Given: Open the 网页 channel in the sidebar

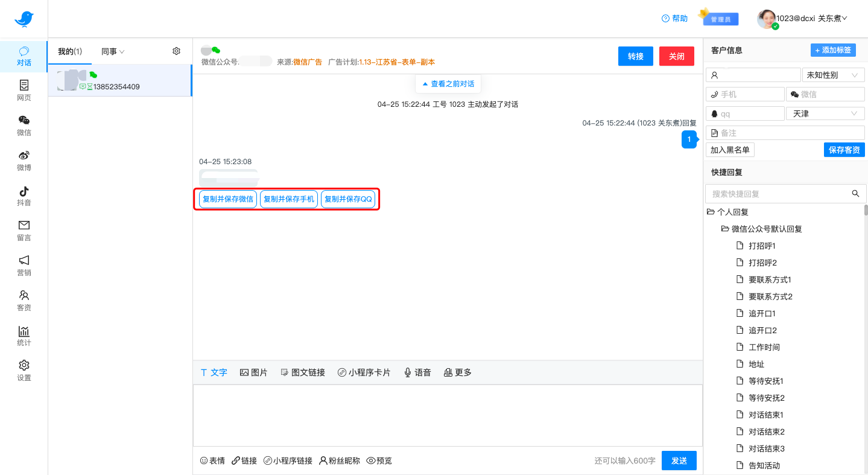Looking at the screenshot, I should coord(24,89).
